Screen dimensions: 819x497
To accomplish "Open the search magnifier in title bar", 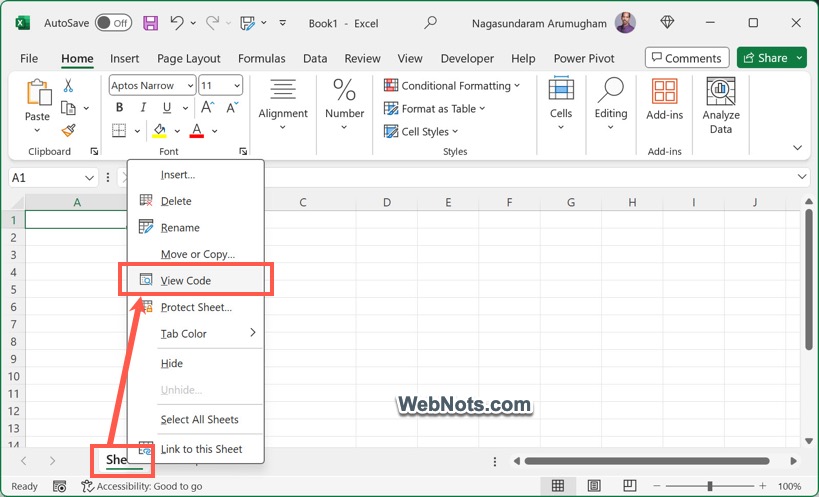I will (430, 22).
